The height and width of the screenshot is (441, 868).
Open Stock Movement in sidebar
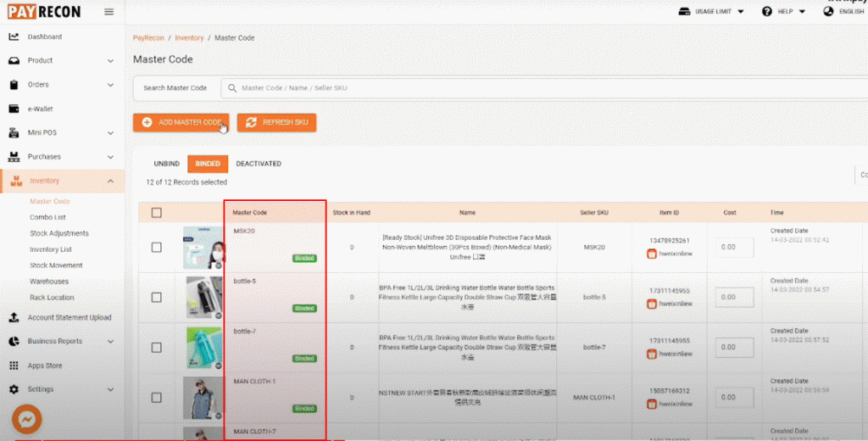[x=56, y=265]
